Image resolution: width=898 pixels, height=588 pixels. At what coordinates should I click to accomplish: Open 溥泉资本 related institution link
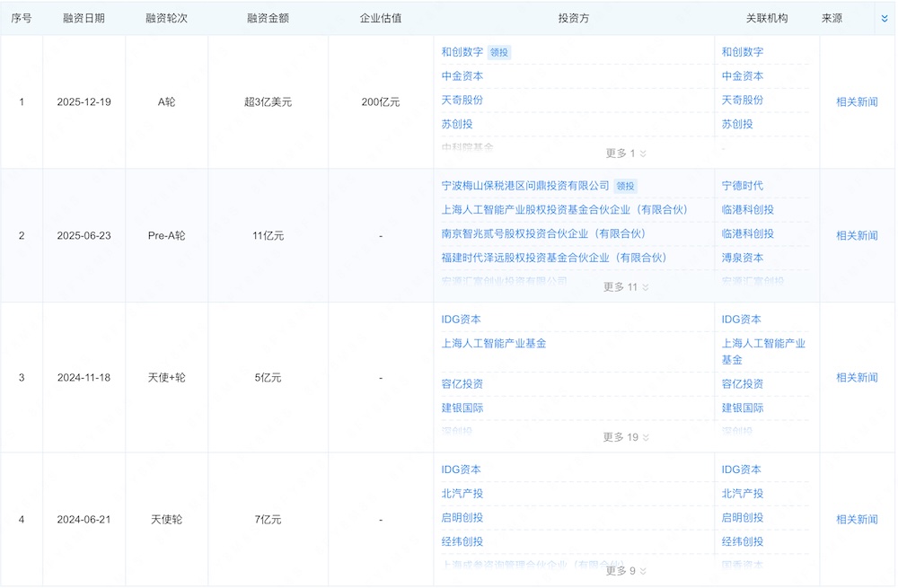pos(743,259)
